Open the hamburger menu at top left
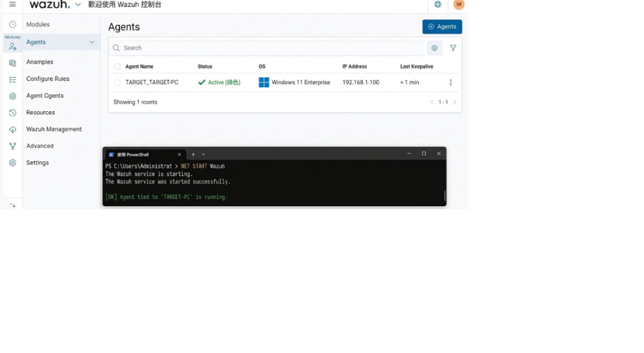 [x=13, y=4]
